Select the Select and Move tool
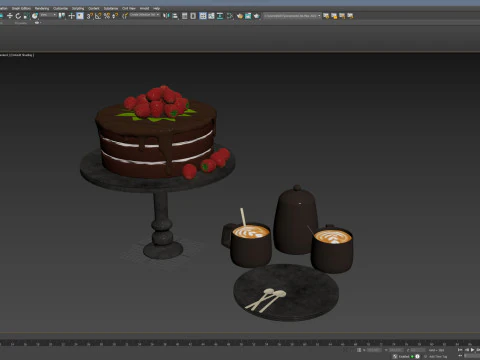Screen dimensions: 480x360 point(10,16)
